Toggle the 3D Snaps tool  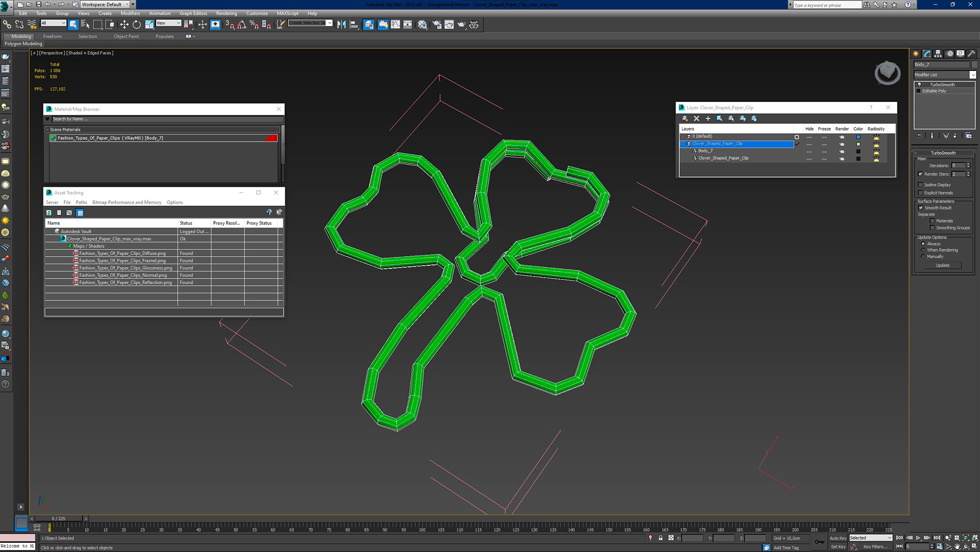tap(230, 24)
